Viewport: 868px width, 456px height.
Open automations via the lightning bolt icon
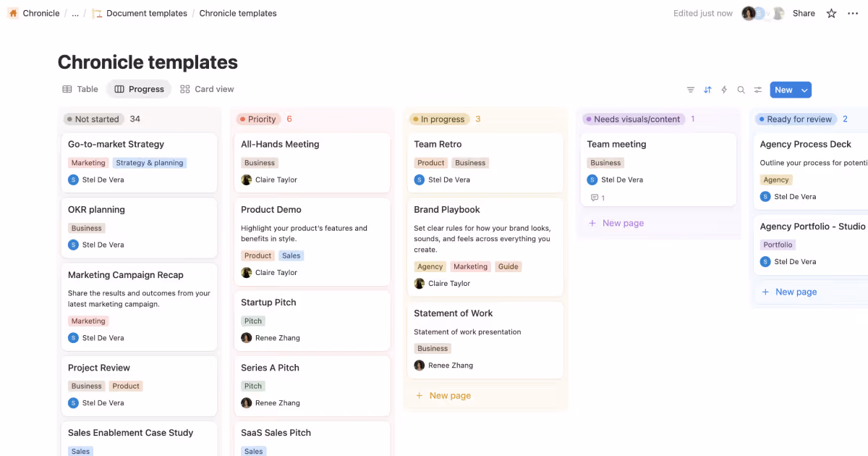[x=723, y=89]
